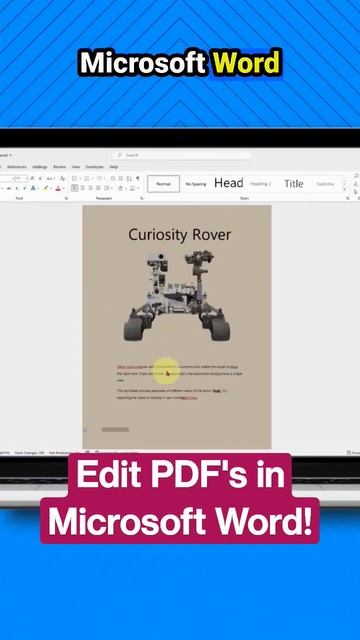
Task: Open the font color dropdown arrow
Action: pos(64,188)
